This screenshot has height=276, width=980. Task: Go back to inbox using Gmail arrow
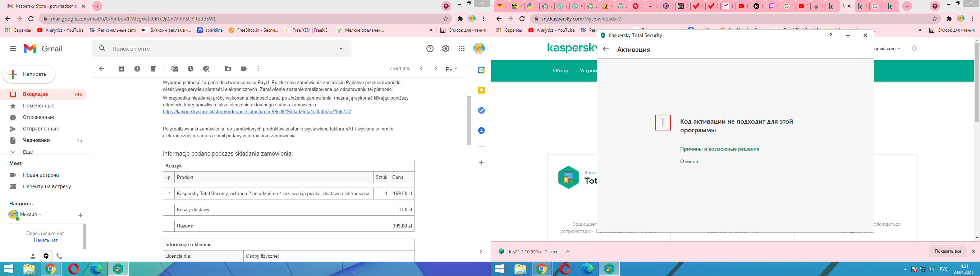[x=101, y=69]
